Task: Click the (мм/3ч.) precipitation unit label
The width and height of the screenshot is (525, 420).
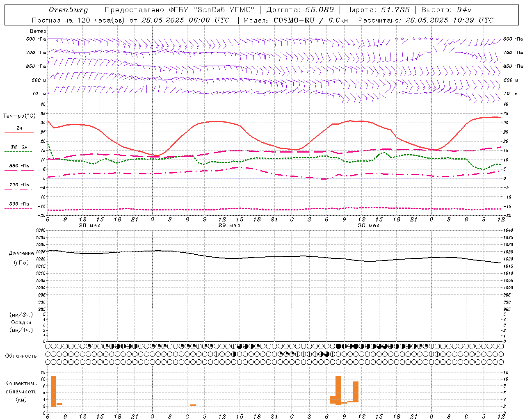Action: (21, 315)
